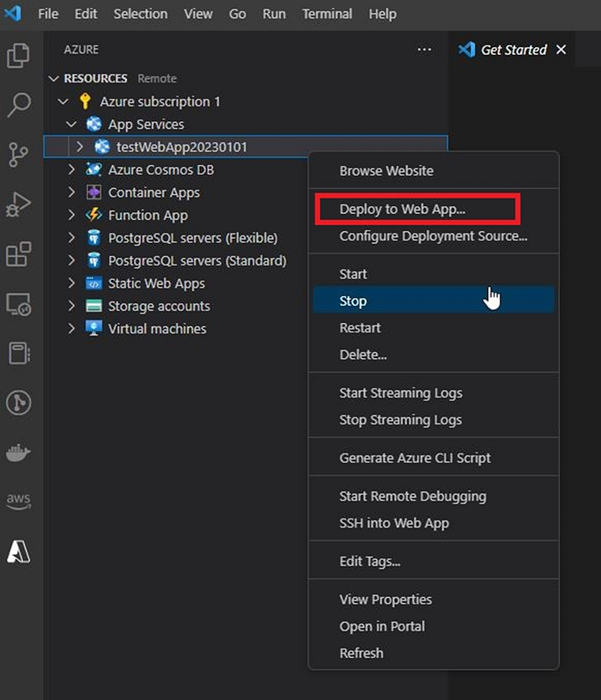Image resolution: width=601 pixels, height=700 pixels.
Task: Collapse Azure subscription 1 node
Action: click(63, 101)
